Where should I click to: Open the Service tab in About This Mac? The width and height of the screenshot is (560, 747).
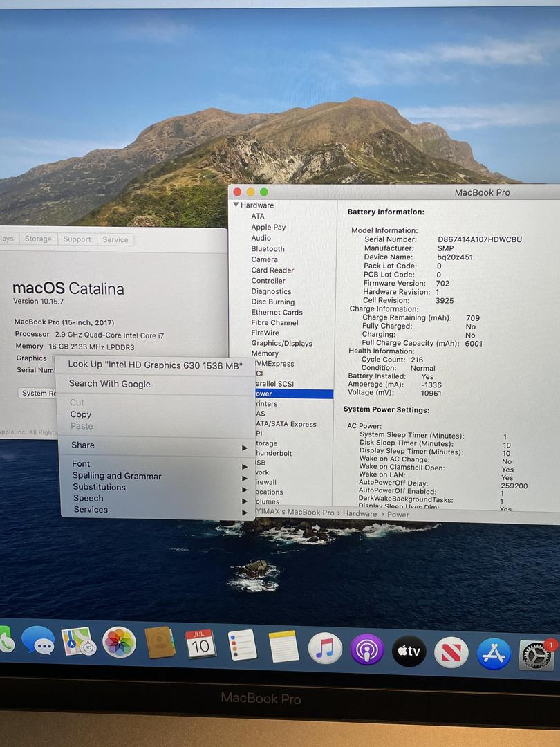115,239
